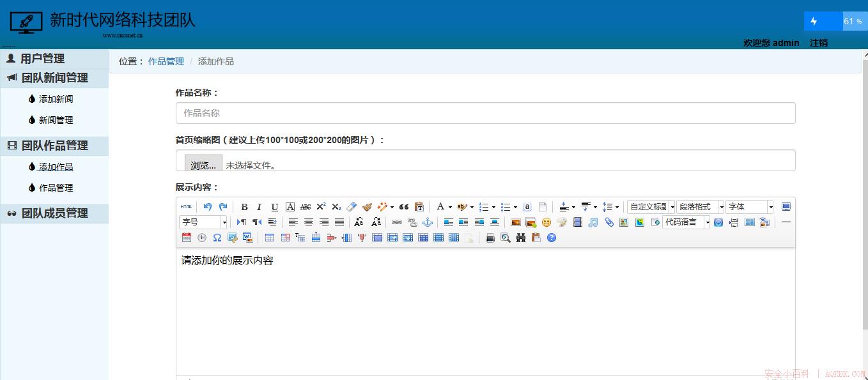This screenshot has height=380, width=868.
Task: Click inside the editor content area
Action: point(486,313)
